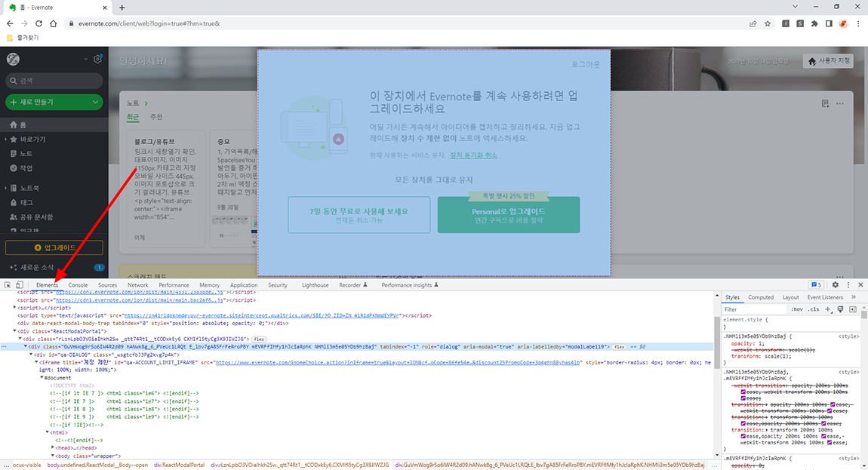The image size is (868, 470).
Task: Switch to the Performance tab
Action: (x=174, y=285)
